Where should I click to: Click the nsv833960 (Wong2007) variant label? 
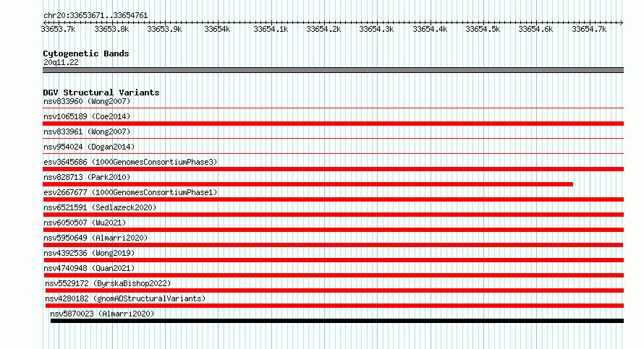tap(87, 101)
